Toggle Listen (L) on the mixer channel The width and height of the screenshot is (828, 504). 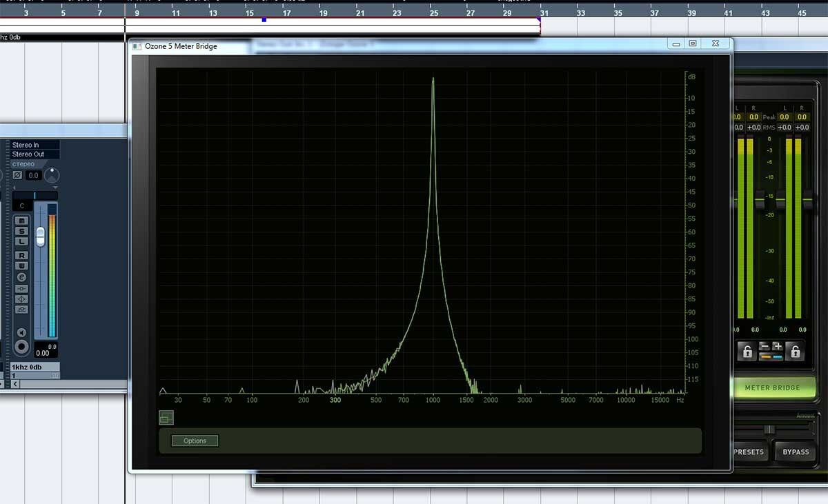pyautogui.click(x=22, y=241)
